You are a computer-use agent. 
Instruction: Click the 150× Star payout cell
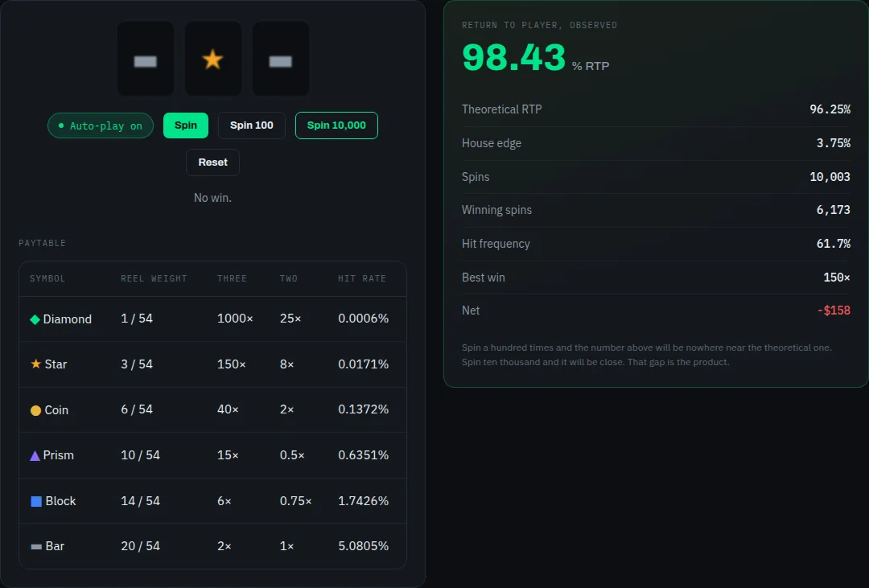(231, 364)
